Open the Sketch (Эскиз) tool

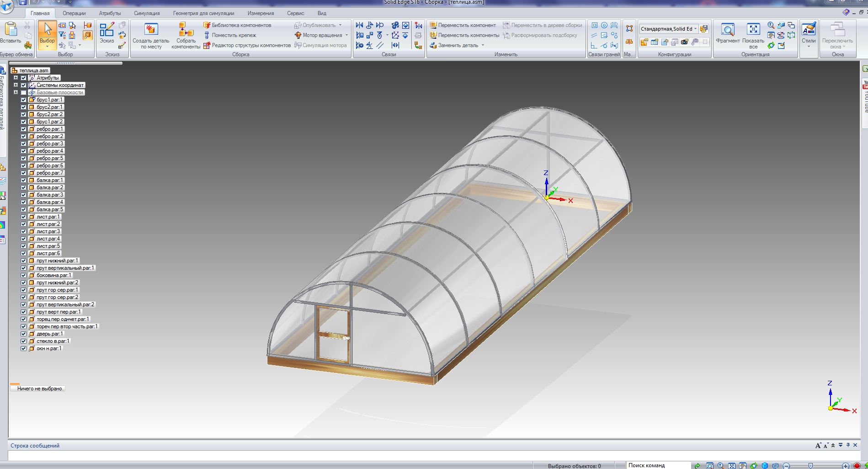(107, 31)
